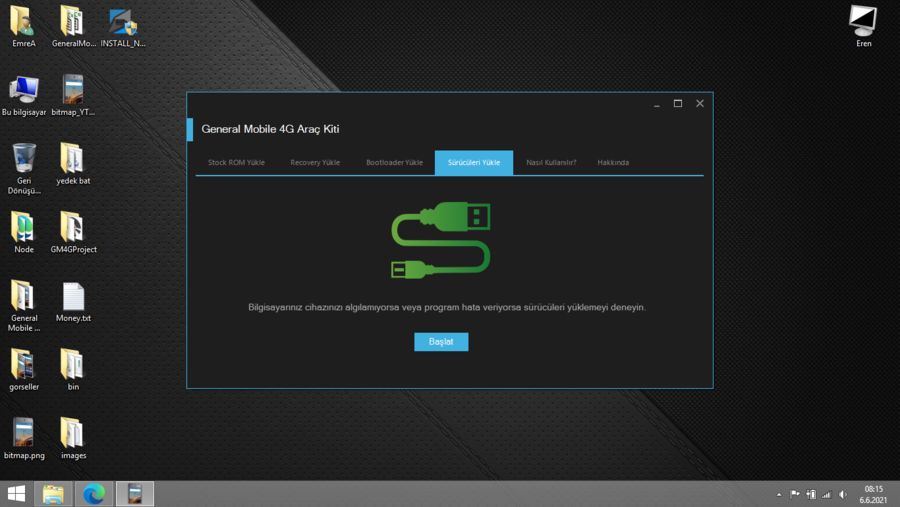Image resolution: width=900 pixels, height=507 pixels.
Task: Select the Bu bilgisayar desktop icon
Action: click(24, 95)
